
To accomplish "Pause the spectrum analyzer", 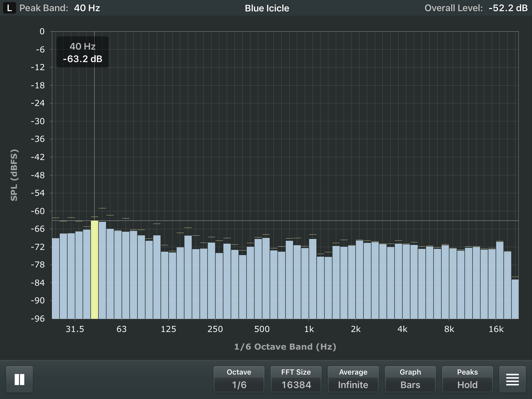I will [x=19, y=379].
